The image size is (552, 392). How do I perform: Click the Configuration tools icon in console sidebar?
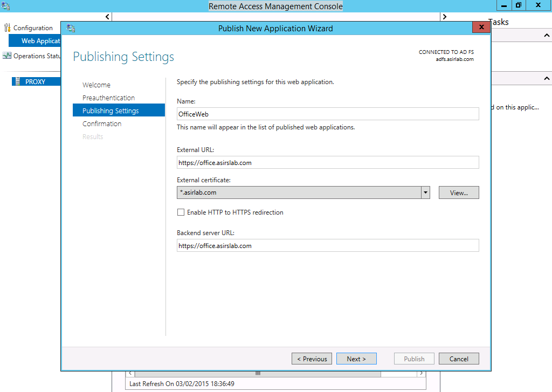tap(7, 28)
